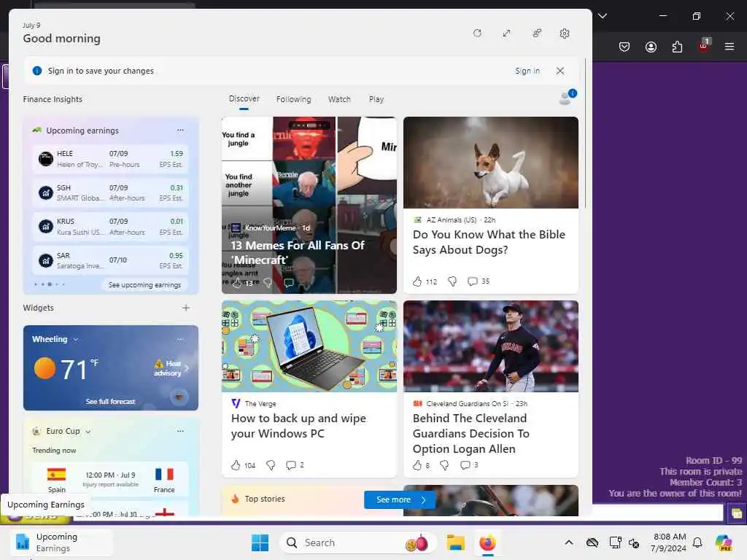This screenshot has height=560, width=747.
Task: Open the Firefox Pocket icon
Action: [624, 47]
